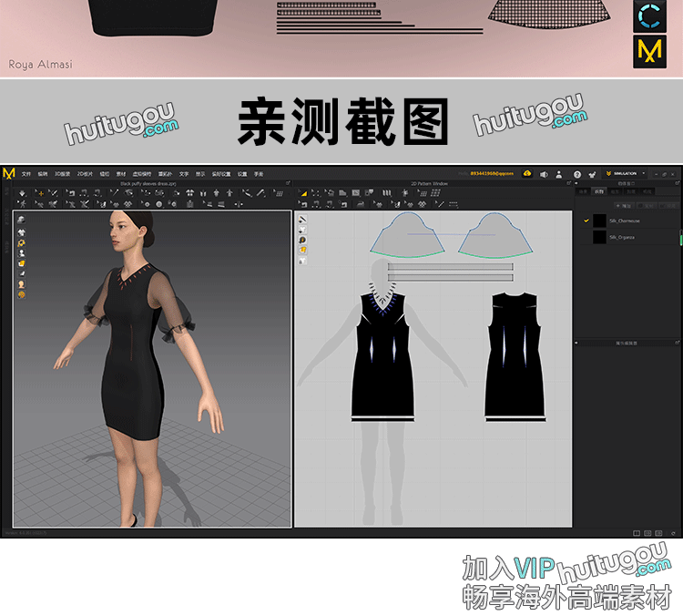Click the account email 893441968@qq.com

pos(492,173)
